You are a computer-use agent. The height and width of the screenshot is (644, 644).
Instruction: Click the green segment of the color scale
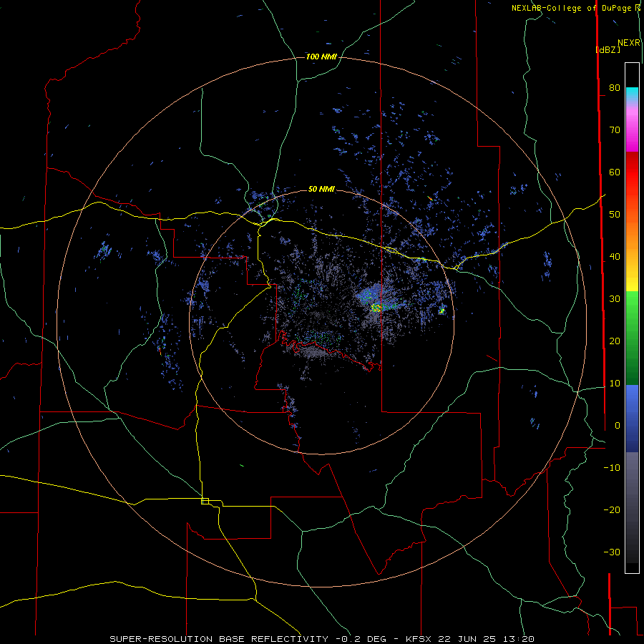632,338
